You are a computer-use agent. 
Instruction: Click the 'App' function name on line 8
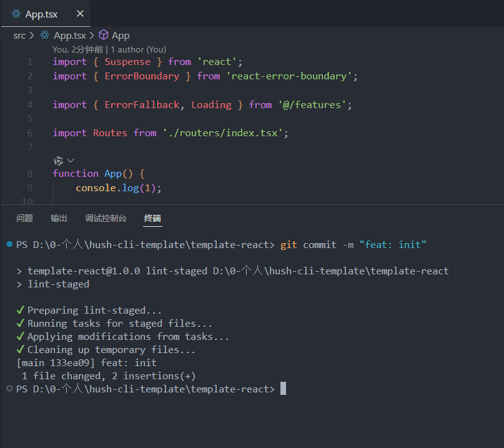coord(113,174)
